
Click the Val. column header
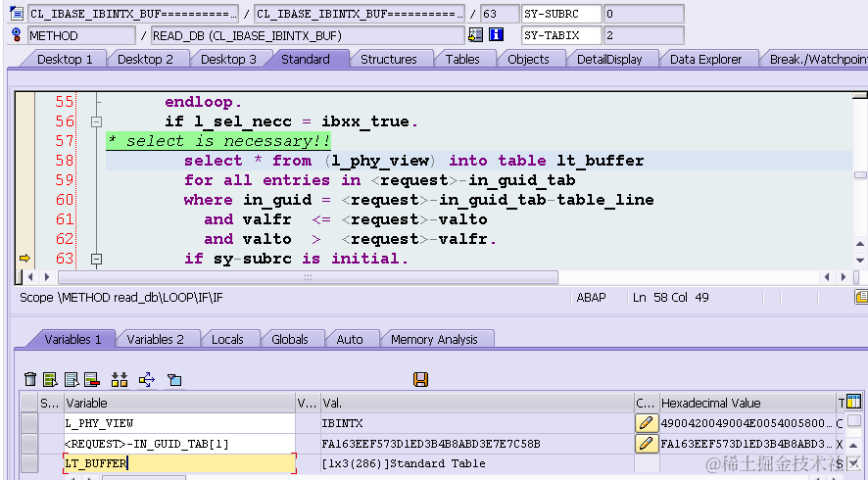tap(477, 403)
